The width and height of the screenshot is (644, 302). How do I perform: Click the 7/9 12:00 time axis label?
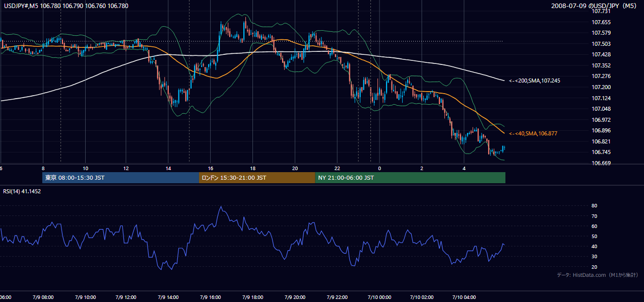click(126, 297)
